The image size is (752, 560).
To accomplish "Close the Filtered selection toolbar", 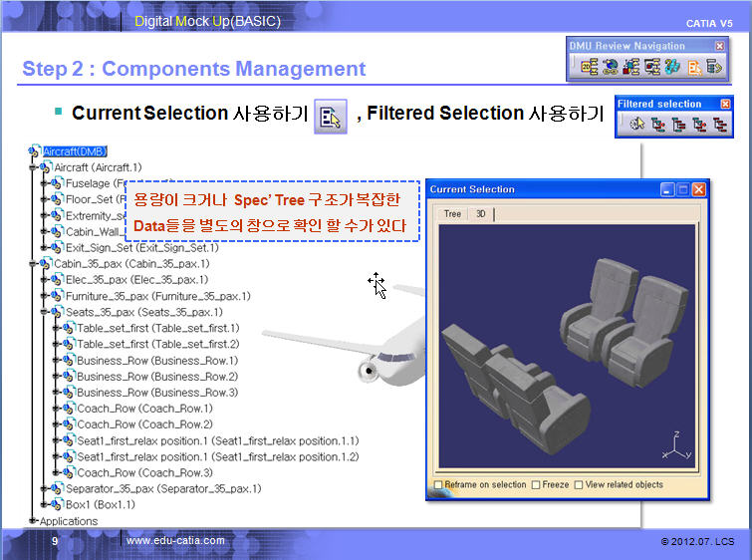I will [725, 104].
